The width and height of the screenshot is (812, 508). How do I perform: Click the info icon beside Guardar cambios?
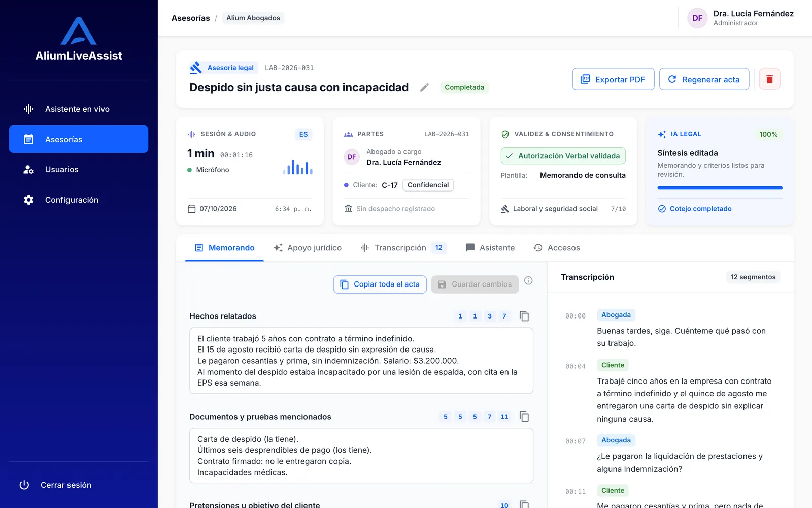click(x=528, y=280)
